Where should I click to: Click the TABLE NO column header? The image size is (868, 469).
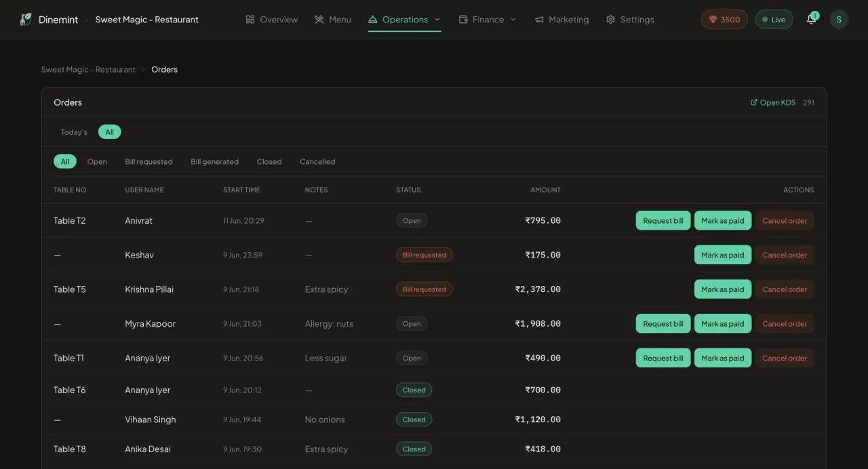(70, 190)
